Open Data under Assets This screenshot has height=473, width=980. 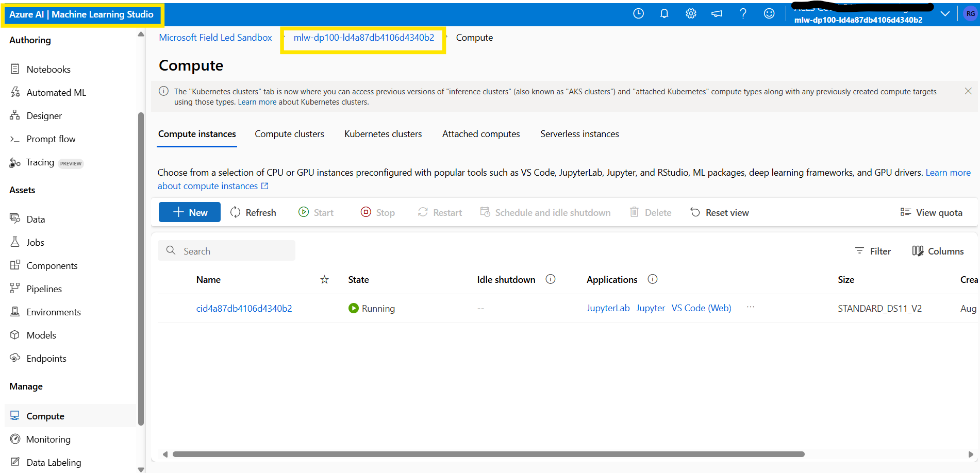[27, 219]
